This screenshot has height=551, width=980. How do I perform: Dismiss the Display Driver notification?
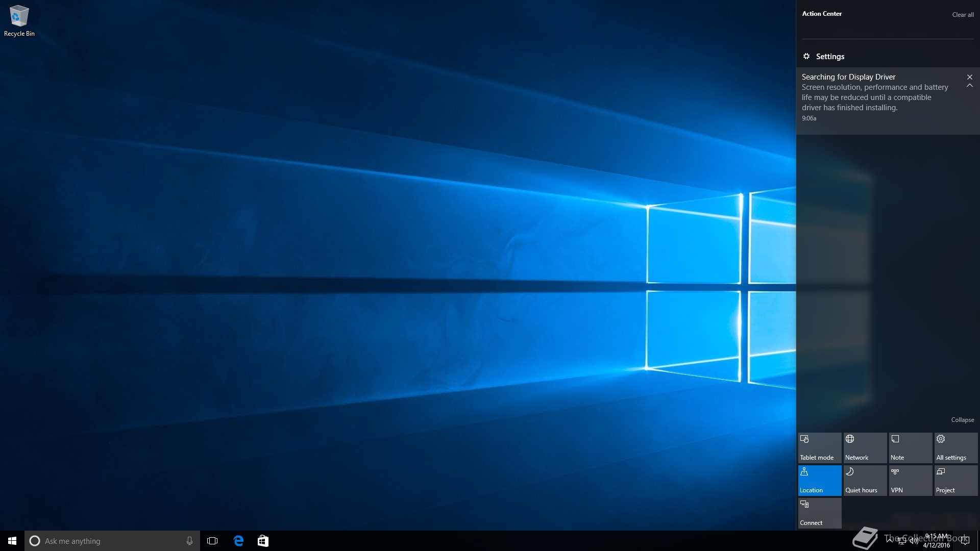(x=970, y=77)
